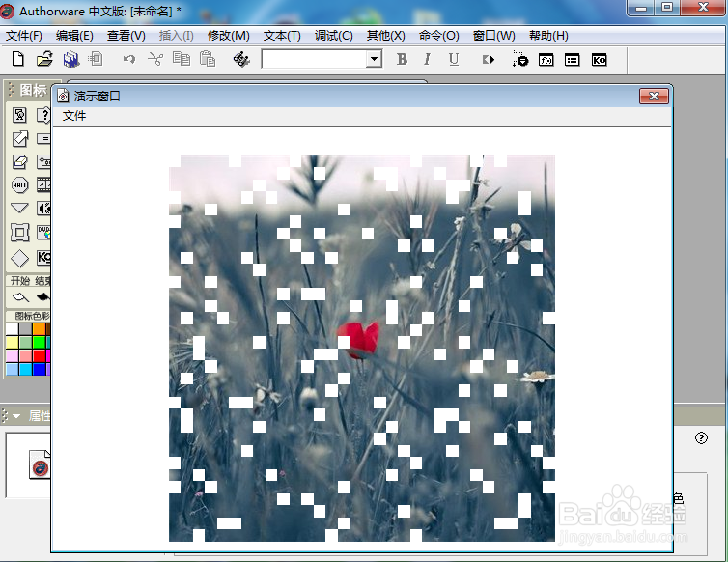Toggle Italic text formatting
This screenshot has width=728, height=562.
(427, 60)
